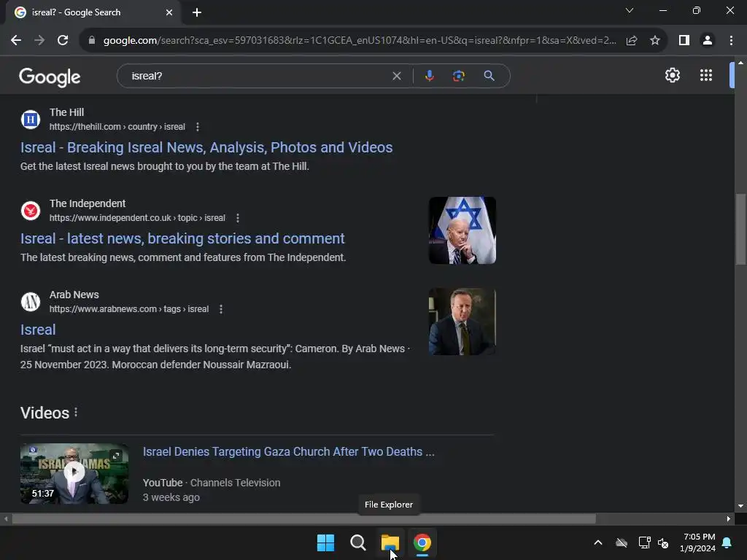Play the 51:37 video thumbnail
The width and height of the screenshot is (747, 560).
coord(74,473)
